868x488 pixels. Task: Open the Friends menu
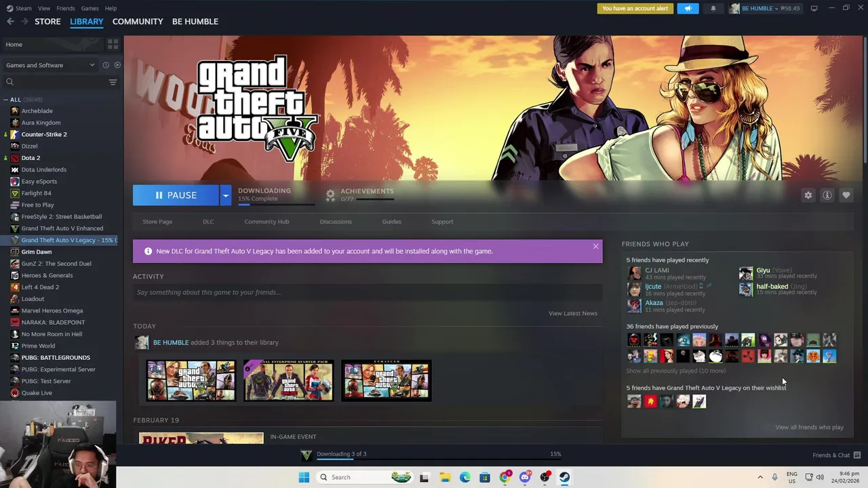[66, 8]
